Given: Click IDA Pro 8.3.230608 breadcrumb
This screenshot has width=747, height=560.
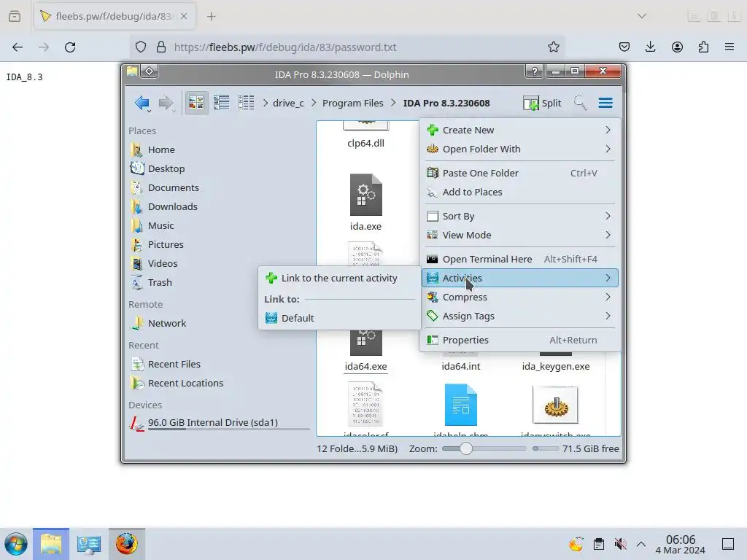Looking at the screenshot, I should [x=446, y=104].
